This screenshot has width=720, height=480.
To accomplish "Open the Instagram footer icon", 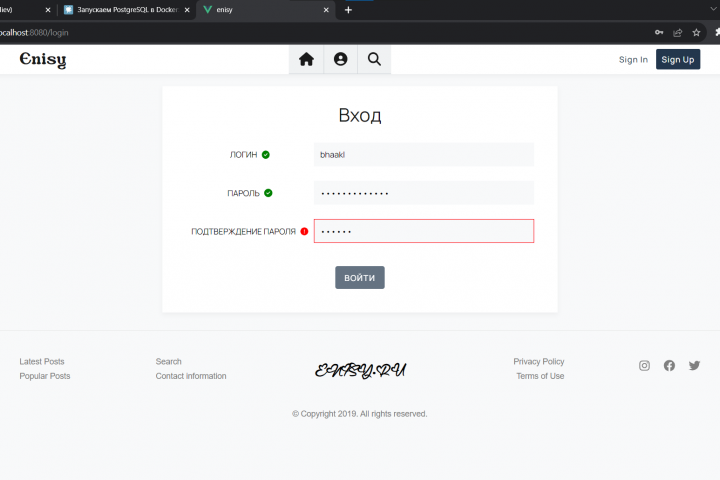I will coord(644,366).
